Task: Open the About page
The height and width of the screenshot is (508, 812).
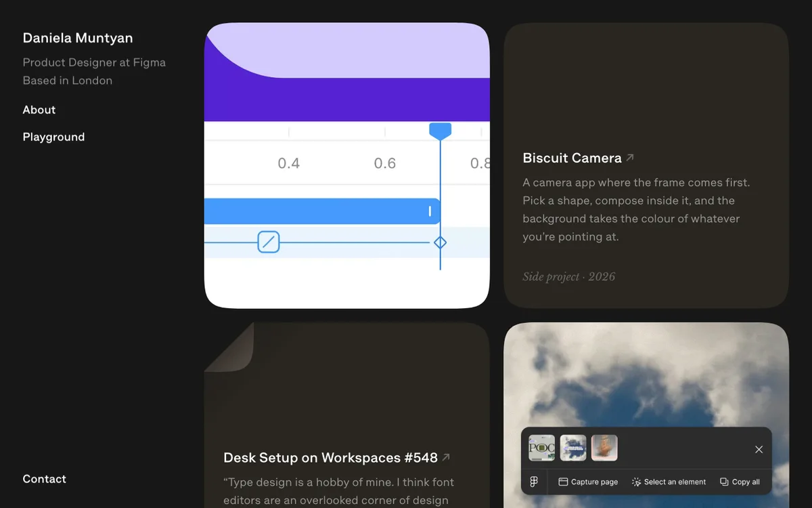Action: (39, 110)
